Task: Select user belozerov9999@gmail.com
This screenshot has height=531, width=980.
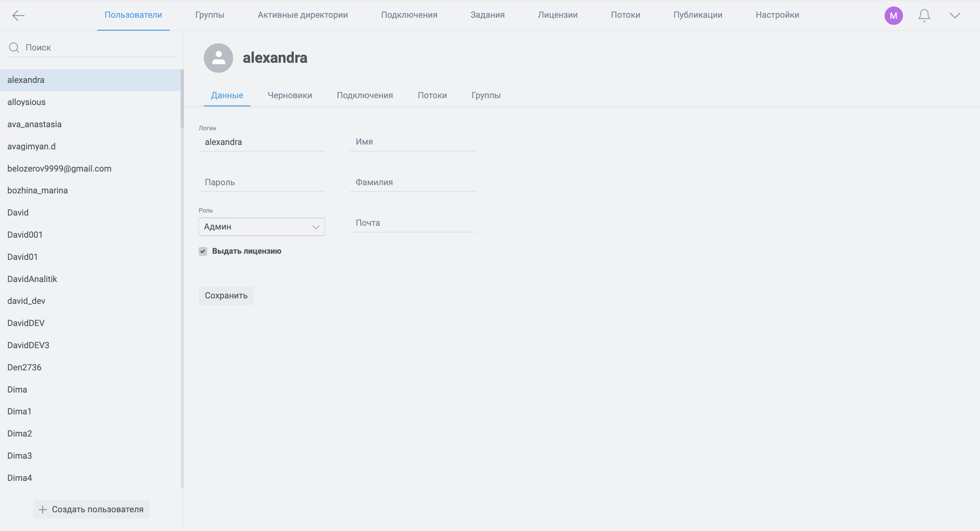Action: tap(59, 168)
